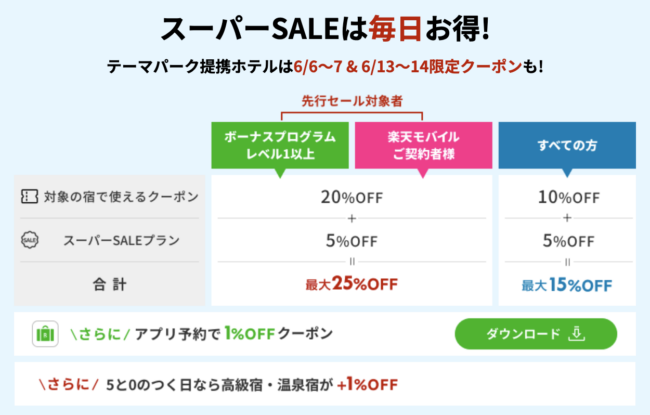Click the green ダウンロード button
650x415 pixels.
536,334
